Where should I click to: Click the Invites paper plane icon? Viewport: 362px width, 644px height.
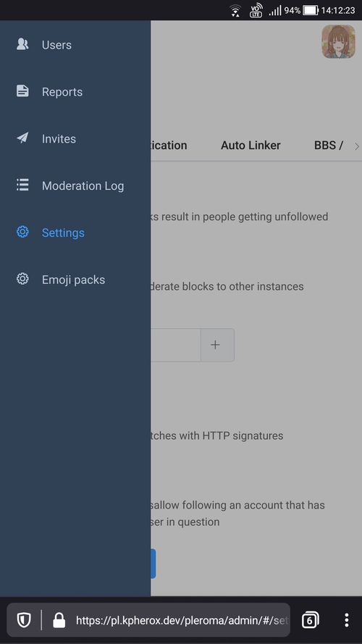click(22, 138)
